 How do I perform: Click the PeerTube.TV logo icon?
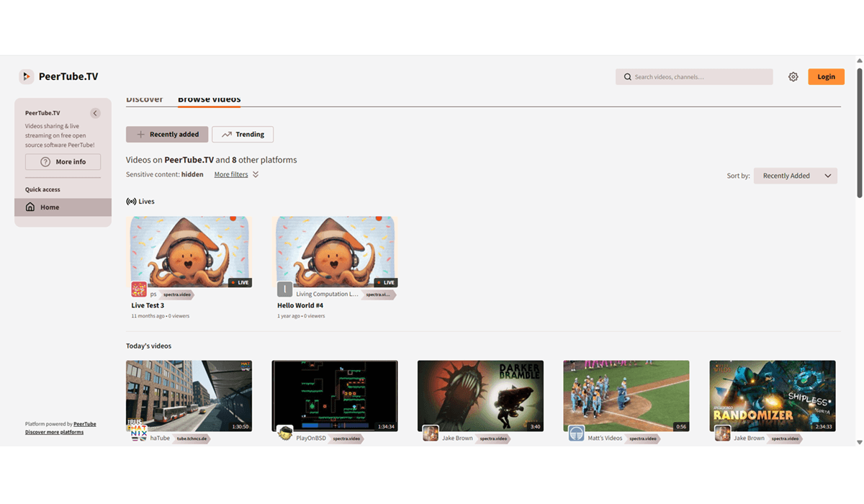(x=26, y=76)
